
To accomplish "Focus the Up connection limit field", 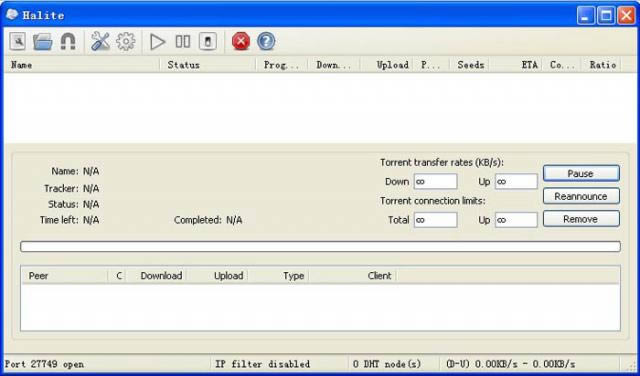I will pos(516,220).
